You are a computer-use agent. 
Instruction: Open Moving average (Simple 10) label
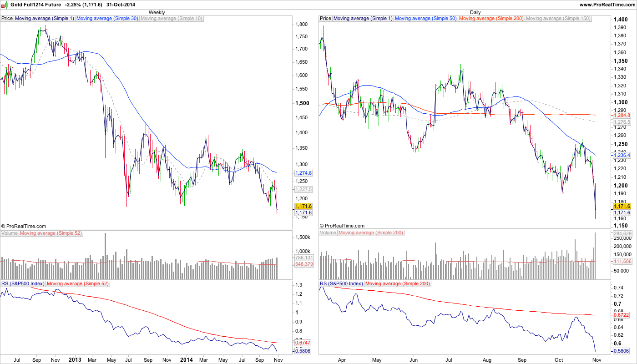(x=172, y=19)
